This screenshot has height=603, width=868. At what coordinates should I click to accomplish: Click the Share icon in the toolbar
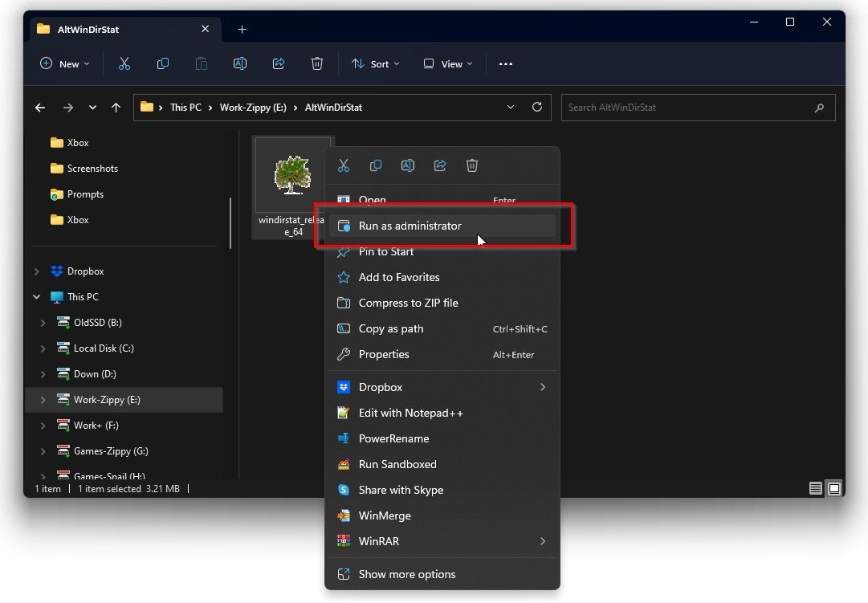click(x=279, y=64)
